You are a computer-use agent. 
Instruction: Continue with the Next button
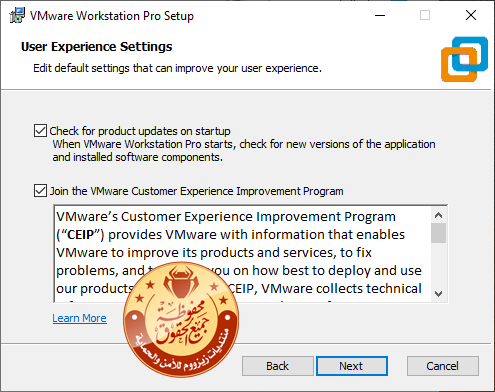352,366
